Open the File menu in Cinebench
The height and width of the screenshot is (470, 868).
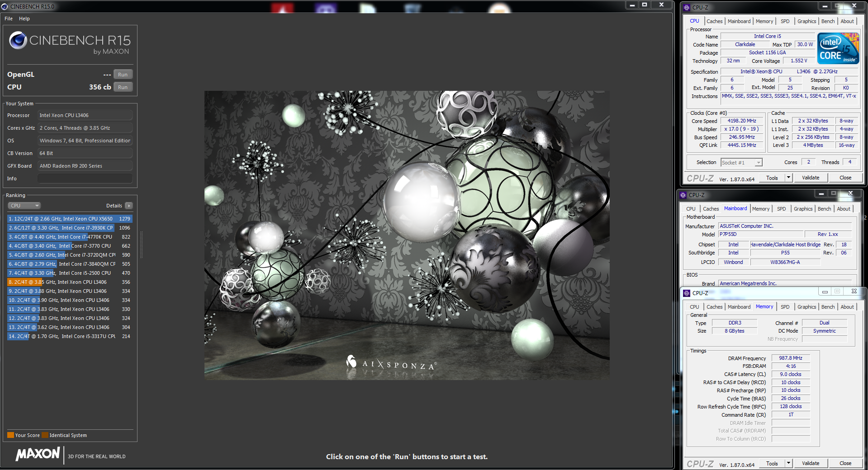tap(9, 19)
